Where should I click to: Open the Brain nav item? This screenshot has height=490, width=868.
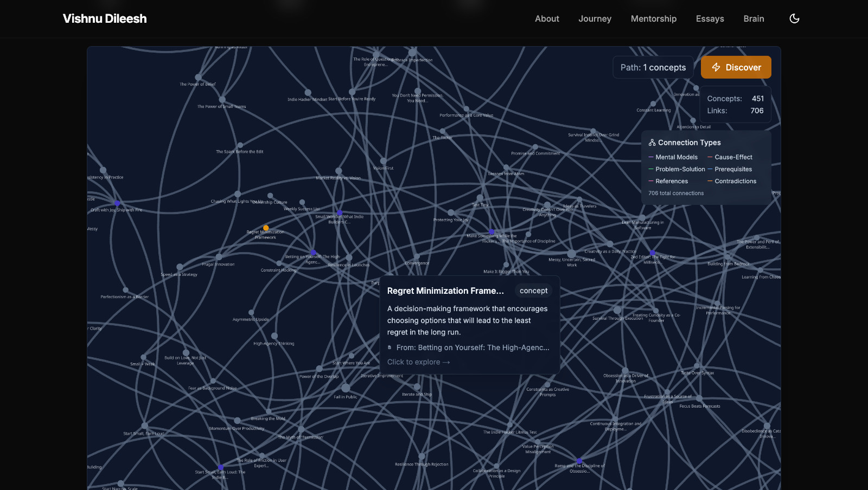point(754,18)
